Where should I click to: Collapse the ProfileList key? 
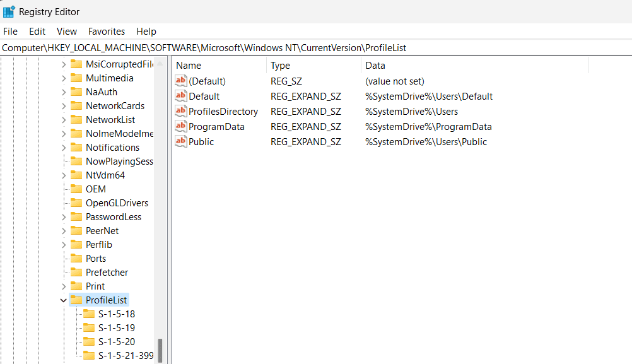tap(62, 300)
